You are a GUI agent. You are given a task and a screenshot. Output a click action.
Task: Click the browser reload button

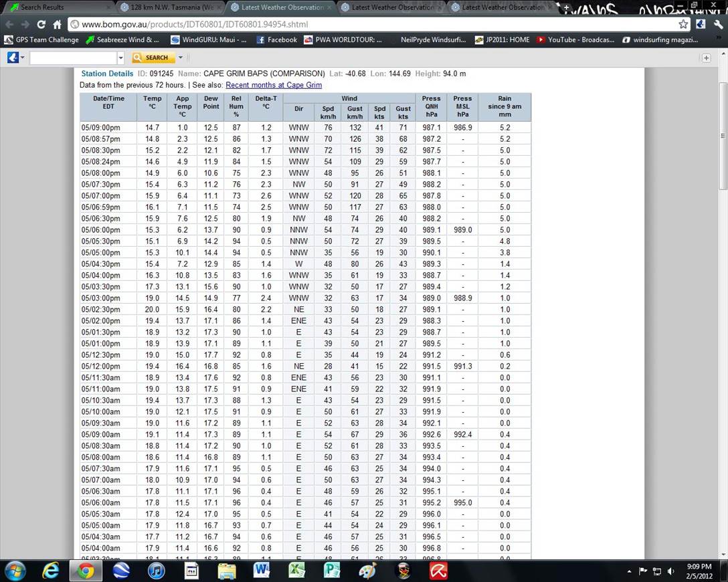pyautogui.click(x=41, y=24)
